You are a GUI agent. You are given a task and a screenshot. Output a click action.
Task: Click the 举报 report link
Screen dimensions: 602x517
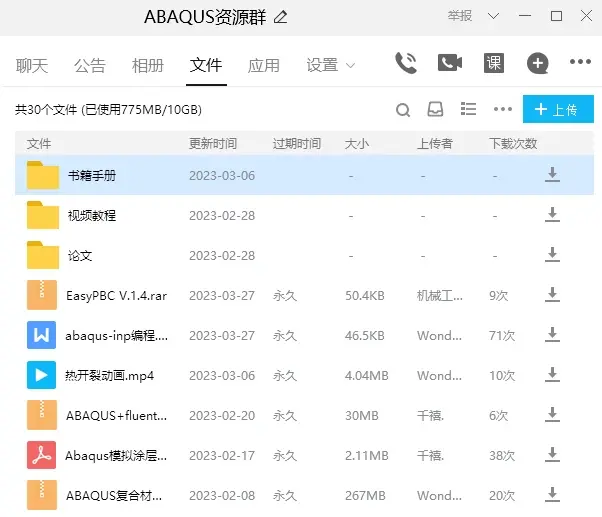(x=460, y=16)
